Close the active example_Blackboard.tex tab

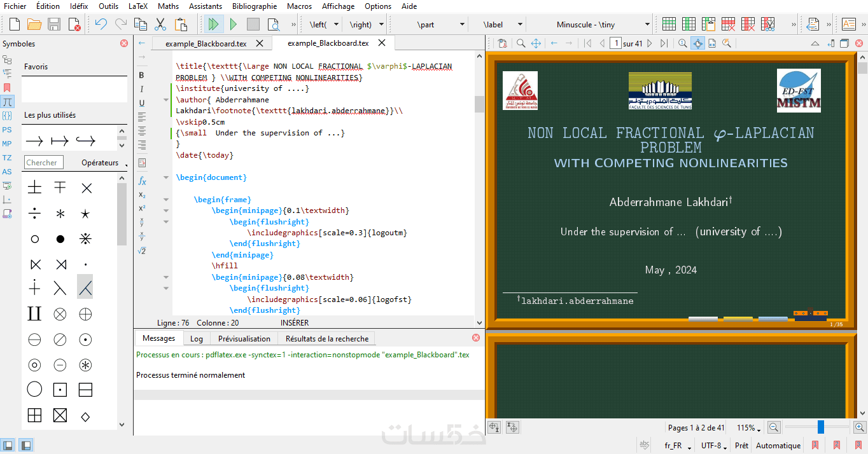pos(382,43)
